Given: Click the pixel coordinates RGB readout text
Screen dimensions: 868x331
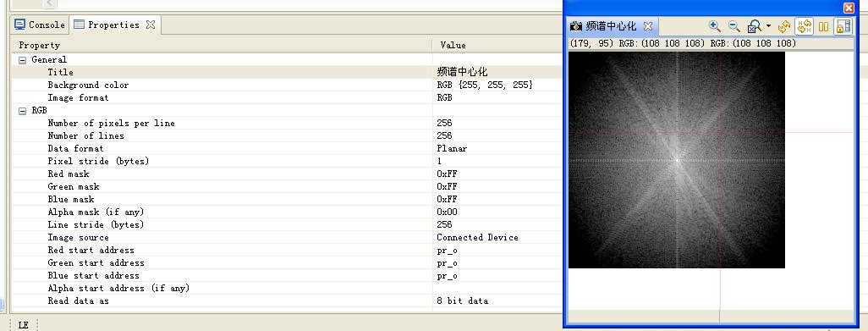Looking at the screenshot, I should pos(683,43).
